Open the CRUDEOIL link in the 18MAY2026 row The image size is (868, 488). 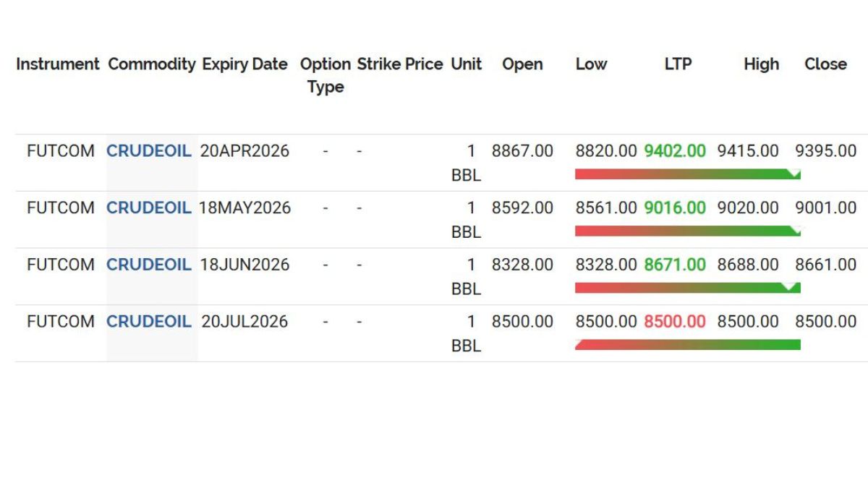coord(148,207)
